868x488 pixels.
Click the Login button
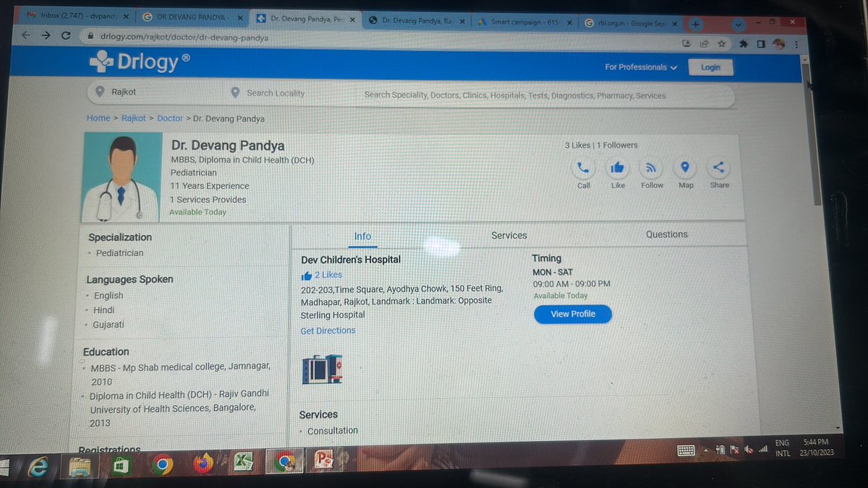coord(710,67)
